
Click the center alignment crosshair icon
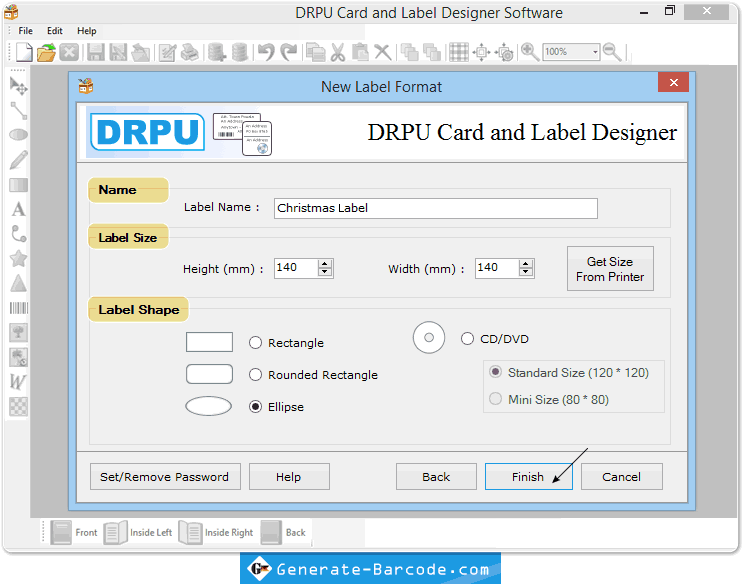[x=481, y=52]
